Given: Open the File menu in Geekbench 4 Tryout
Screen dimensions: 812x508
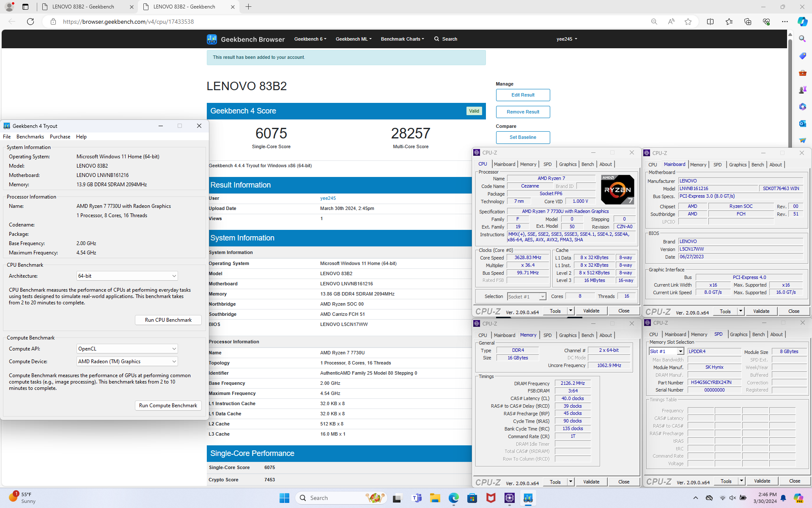Looking at the screenshot, I should 7,137.
